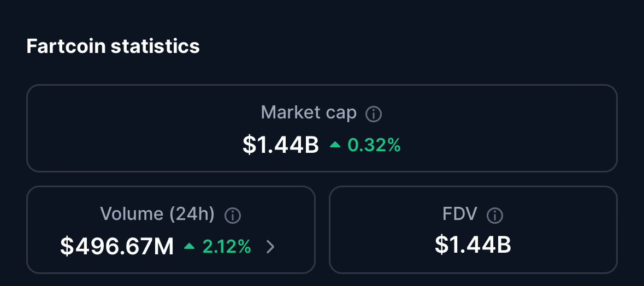Click the FDV info icon

click(494, 215)
